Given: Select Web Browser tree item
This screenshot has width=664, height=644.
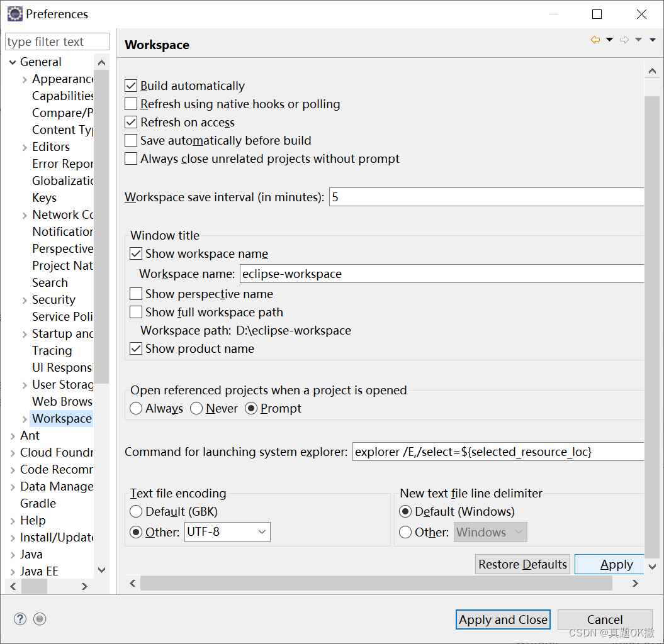Looking at the screenshot, I should (x=63, y=401).
